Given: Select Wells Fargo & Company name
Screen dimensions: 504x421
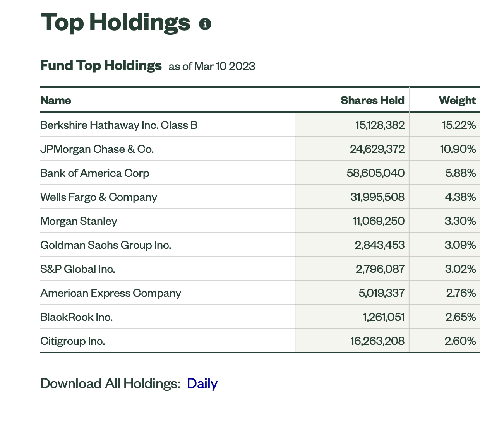Looking at the screenshot, I should tap(99, 197).
